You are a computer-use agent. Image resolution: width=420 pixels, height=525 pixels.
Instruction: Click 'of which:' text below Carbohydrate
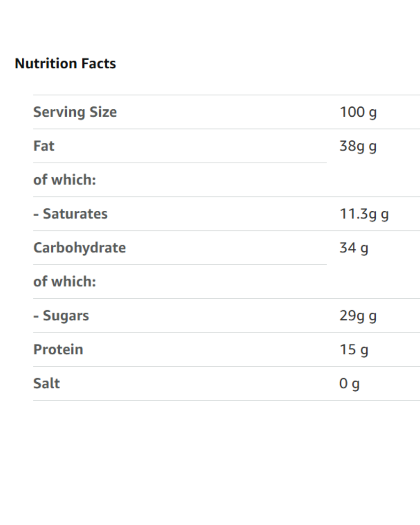click(x=65, y=282)
